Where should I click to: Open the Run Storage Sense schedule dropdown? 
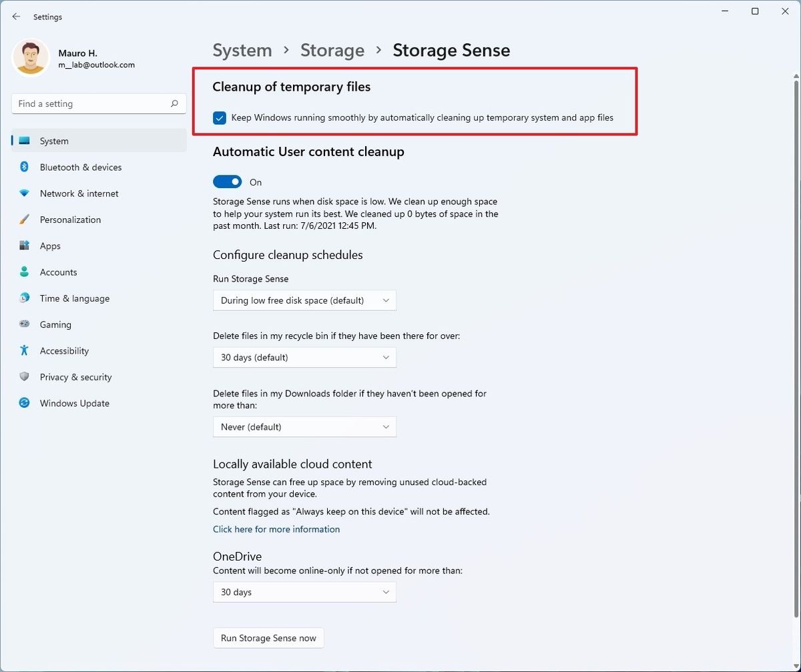pyautogui.click(x=304, y=300)
